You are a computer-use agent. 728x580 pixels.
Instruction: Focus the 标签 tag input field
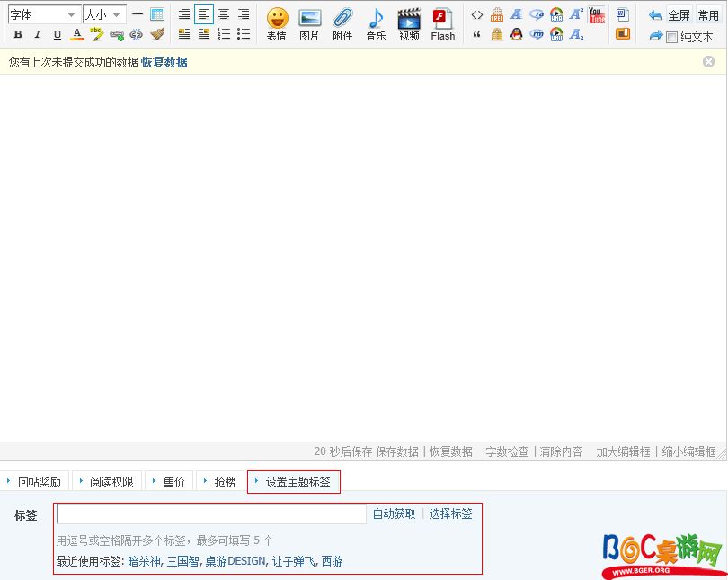pyautogui.click(x=212, y=514)
